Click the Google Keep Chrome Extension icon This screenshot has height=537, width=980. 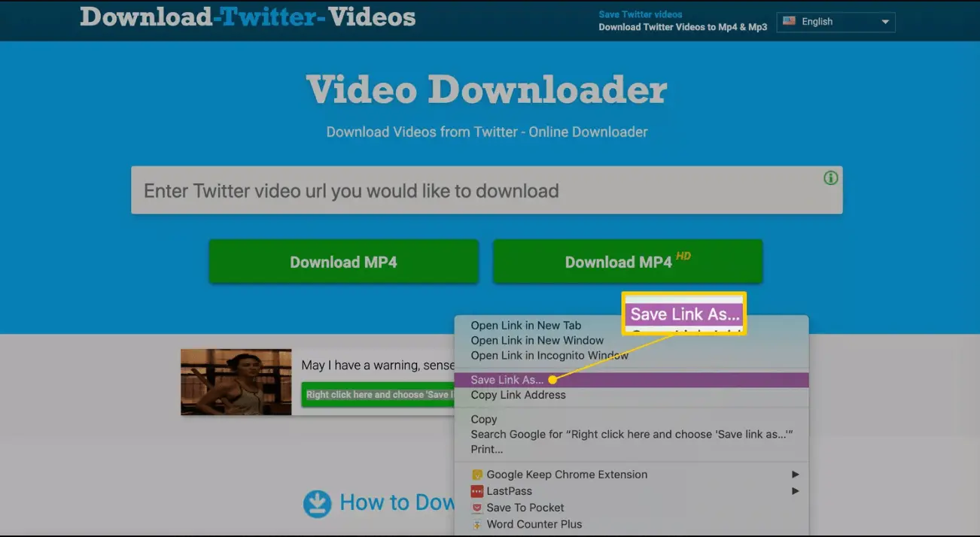476,475
